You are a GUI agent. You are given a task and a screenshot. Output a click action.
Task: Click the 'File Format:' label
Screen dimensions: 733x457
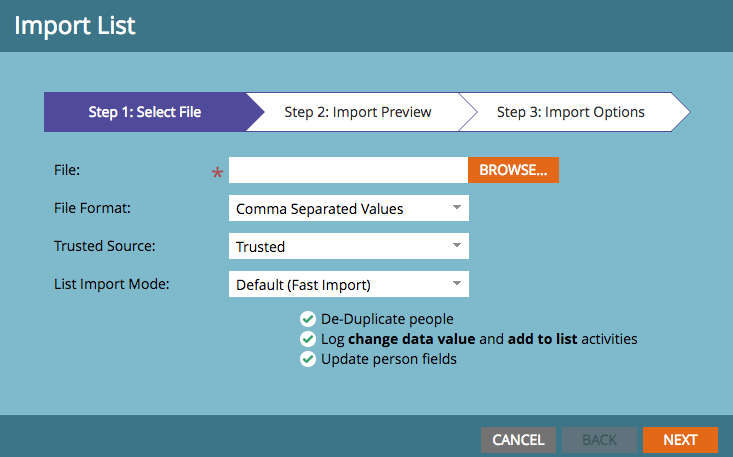tap(93, 208)
